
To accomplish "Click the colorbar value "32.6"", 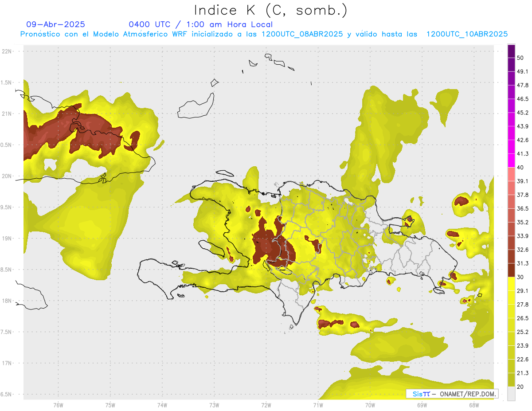I will pos(522,250).
